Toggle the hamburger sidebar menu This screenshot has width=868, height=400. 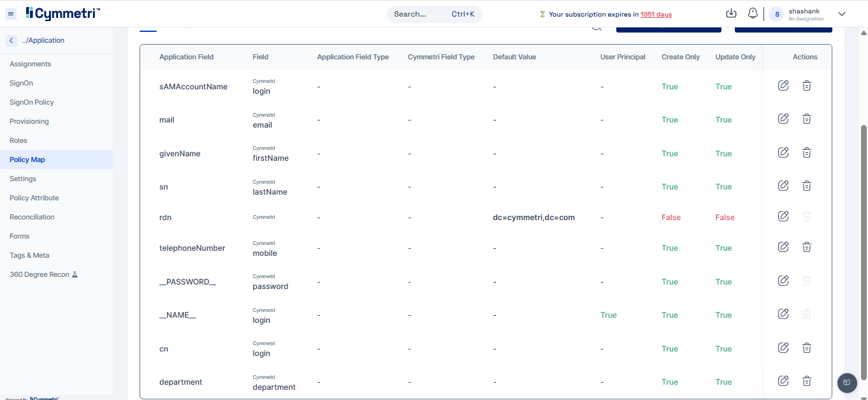pyautogui.click(x=11, y=13)
